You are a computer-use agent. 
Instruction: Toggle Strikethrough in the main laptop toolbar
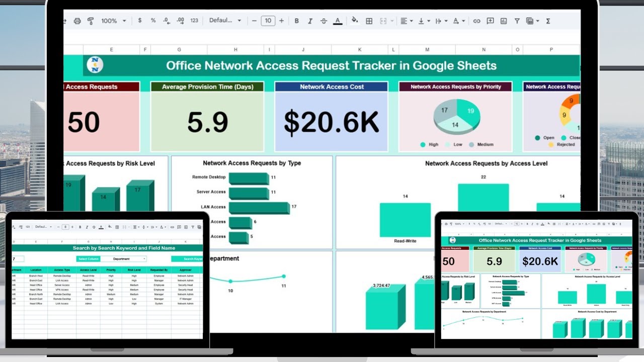[324, 21]
